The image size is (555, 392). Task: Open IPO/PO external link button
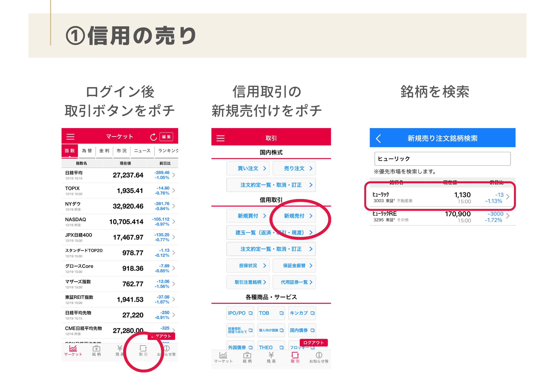pyautogui.click(x=240, y=313)
